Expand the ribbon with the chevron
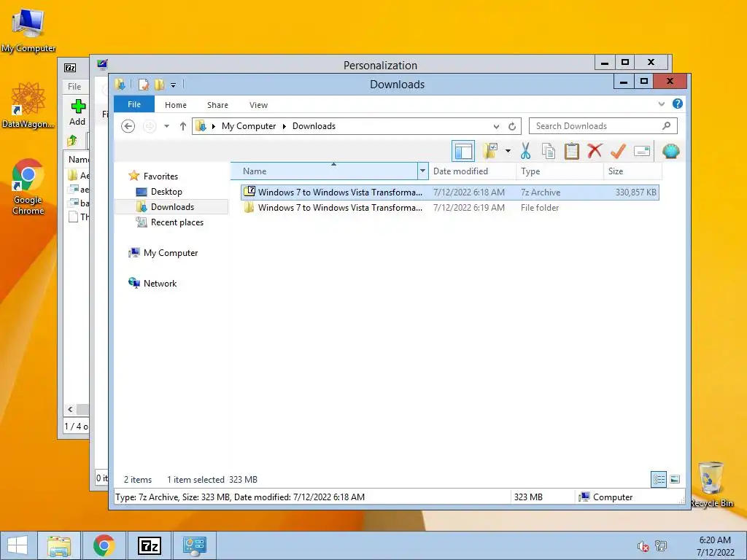The image size is (747, 560). tap(661, 104)
